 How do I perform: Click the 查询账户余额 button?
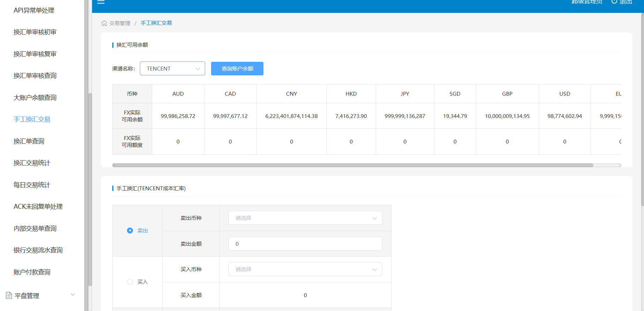click(x=237, y=68)
